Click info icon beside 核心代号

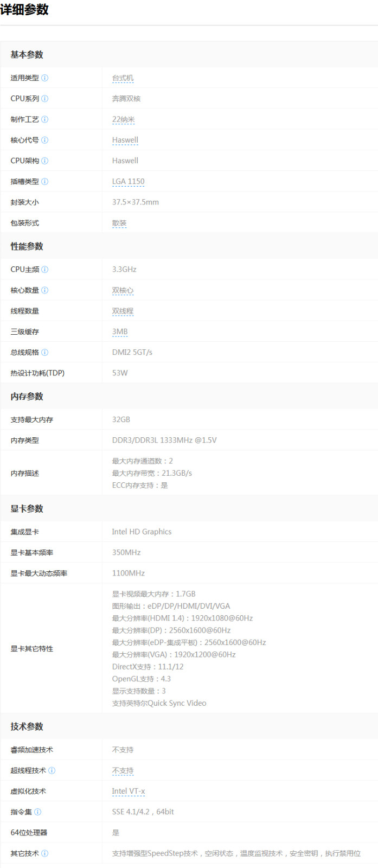coord(44,140)
